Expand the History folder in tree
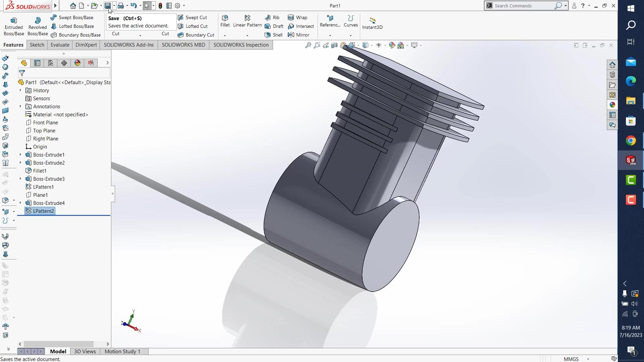The height and width of the screenshot is (362, 644). tap(20, 90)
